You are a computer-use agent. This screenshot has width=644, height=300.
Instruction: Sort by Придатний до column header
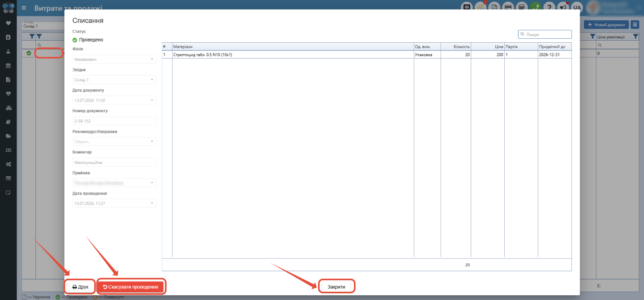[x=555, y=47]
